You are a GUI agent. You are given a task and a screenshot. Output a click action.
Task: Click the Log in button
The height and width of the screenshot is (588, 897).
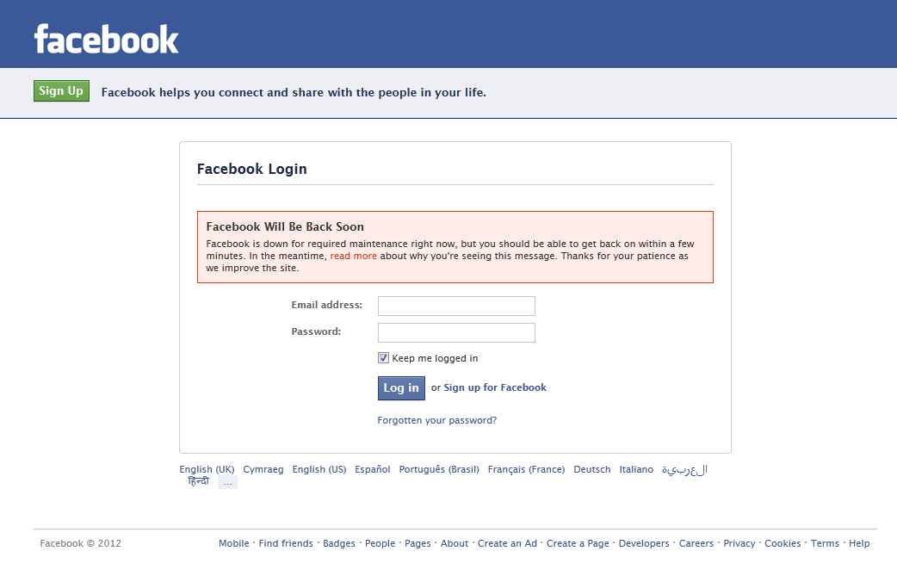(401, 387)
